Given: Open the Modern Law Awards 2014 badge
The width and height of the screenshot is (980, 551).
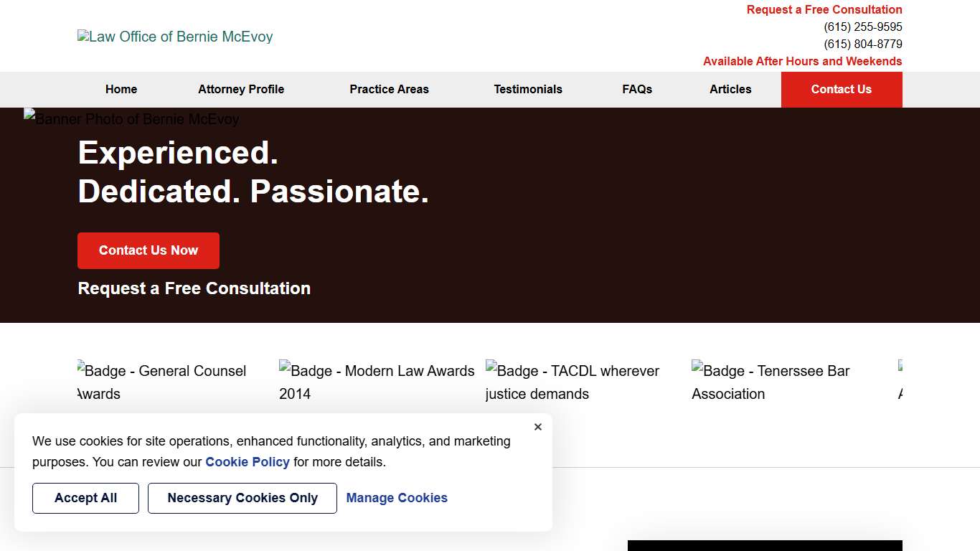Looking at the screenshot, I should (x=377, y=382).
